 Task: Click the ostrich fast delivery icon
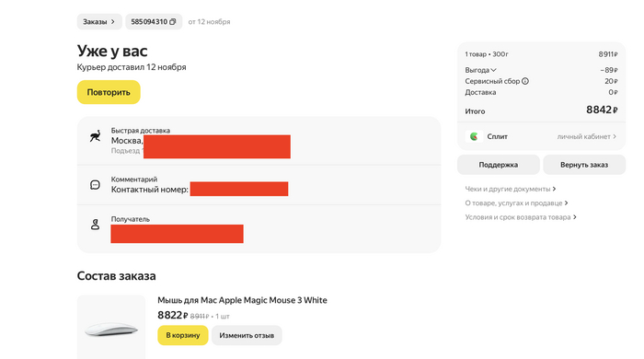pos(96,136)
